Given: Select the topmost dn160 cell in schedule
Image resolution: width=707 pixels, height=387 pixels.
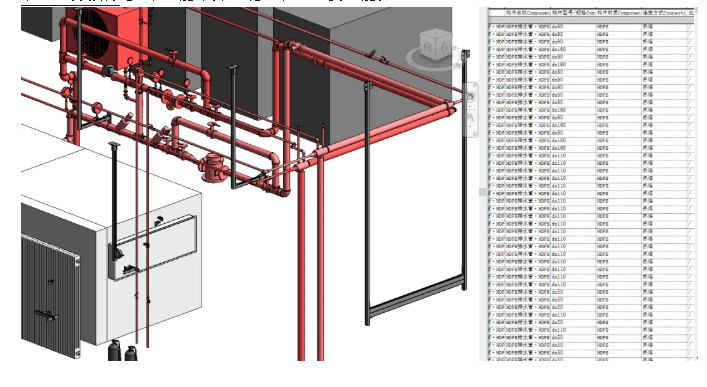Looking at the screenshot, I should 573,50.
